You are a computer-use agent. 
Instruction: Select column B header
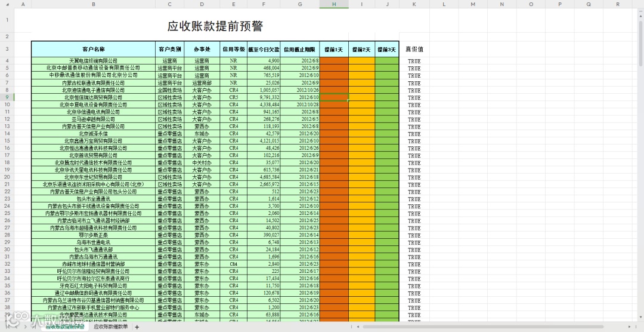point(93,4)
